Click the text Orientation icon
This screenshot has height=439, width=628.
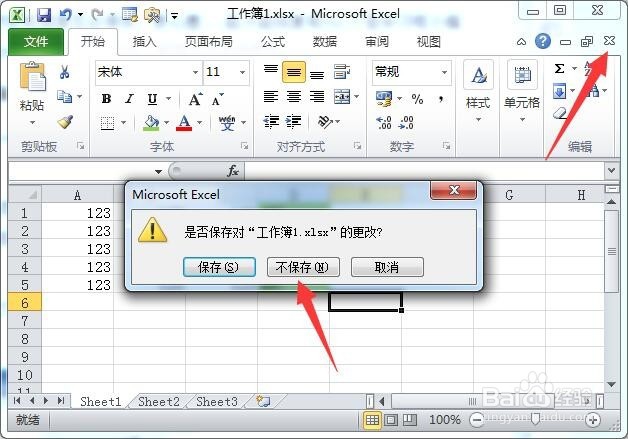click(324, 121)
